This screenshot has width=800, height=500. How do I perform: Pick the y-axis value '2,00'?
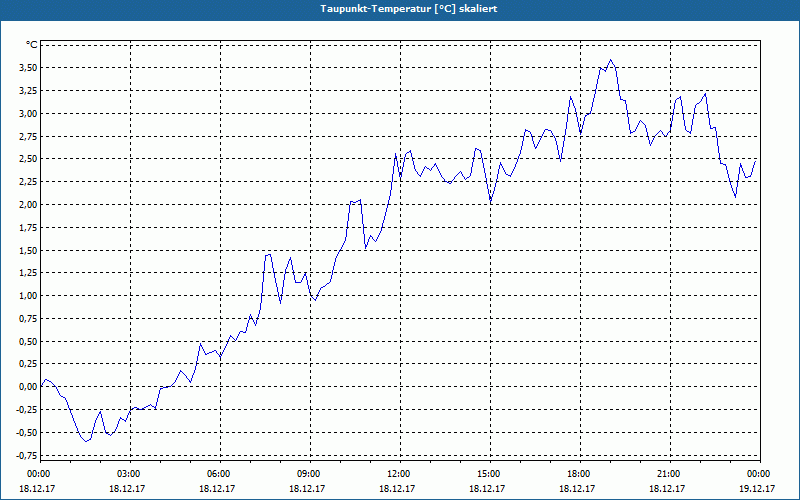[x=29, y=205]
